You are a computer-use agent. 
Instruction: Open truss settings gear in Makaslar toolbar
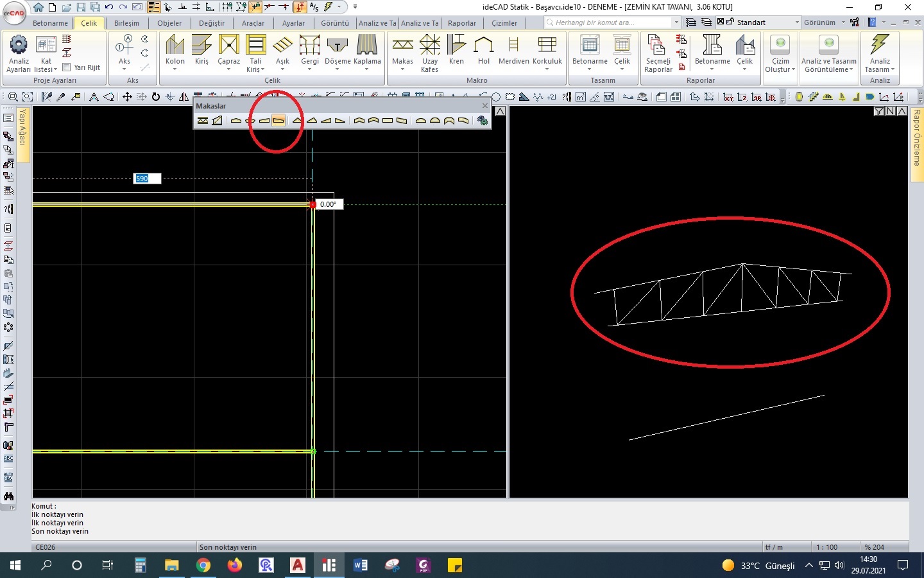pos(483,120)
